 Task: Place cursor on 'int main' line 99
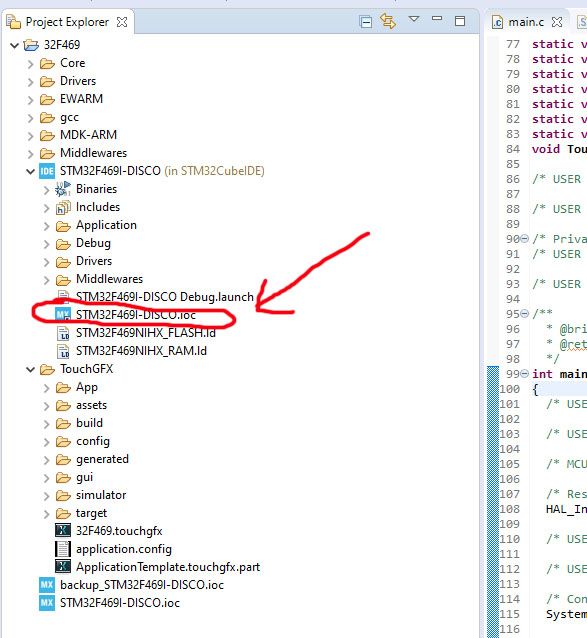559,374
